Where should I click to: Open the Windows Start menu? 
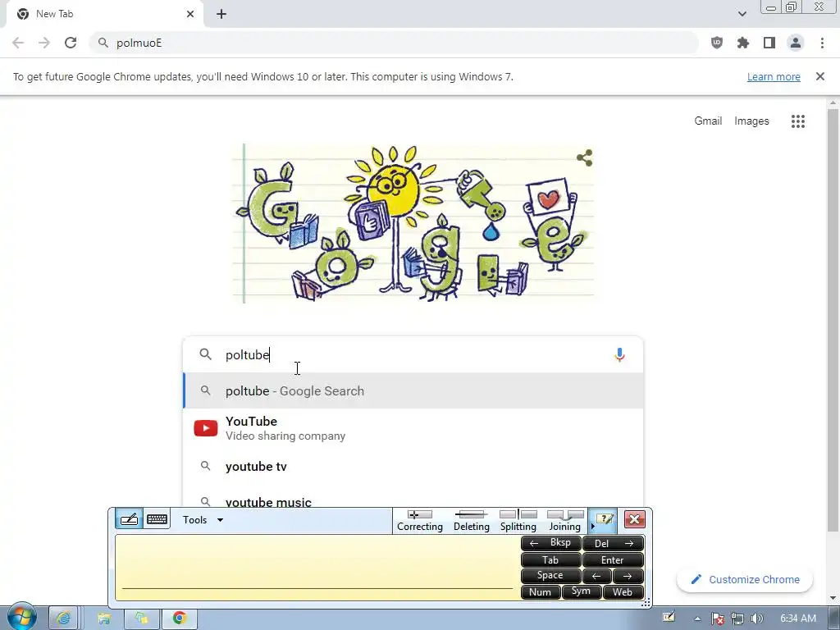(x=22, y=617)
